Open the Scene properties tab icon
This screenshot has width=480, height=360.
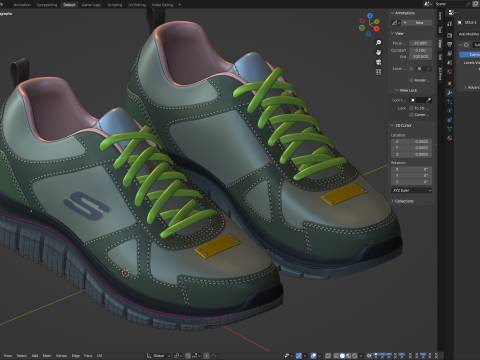point(449,62)
